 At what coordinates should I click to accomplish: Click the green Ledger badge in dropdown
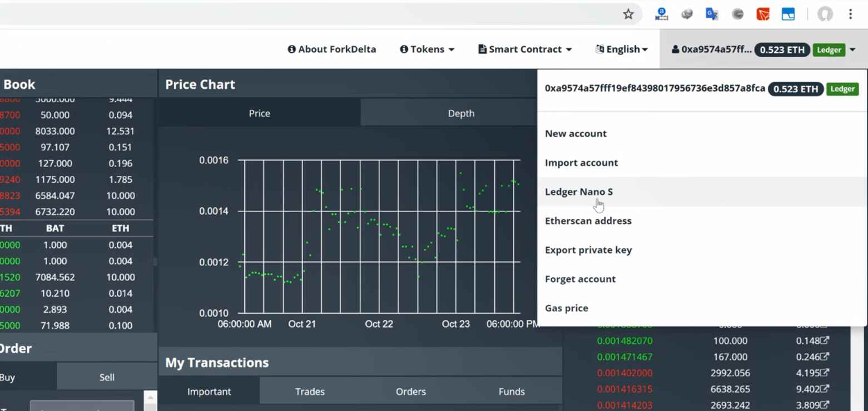pyautogui.click(x=842, y=89)
